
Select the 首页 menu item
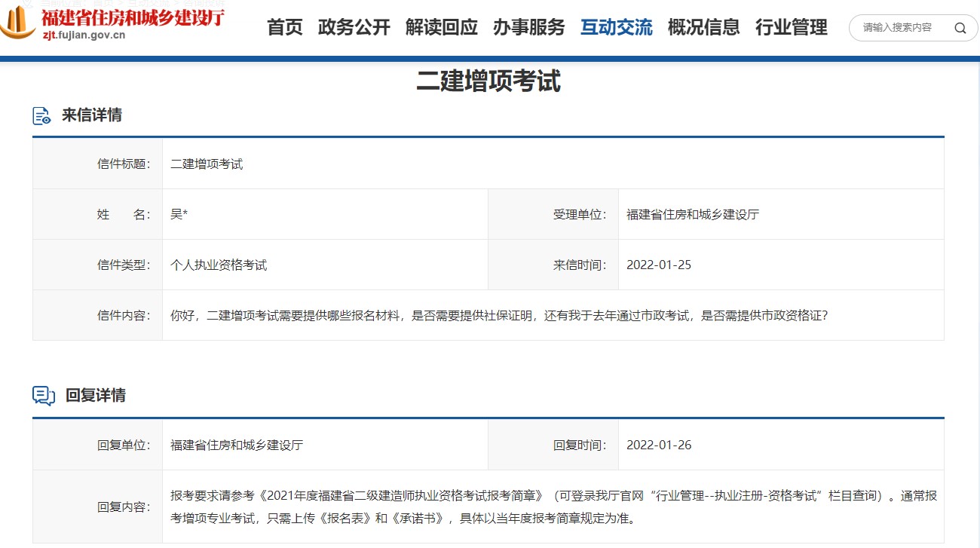tap(283, 27)
